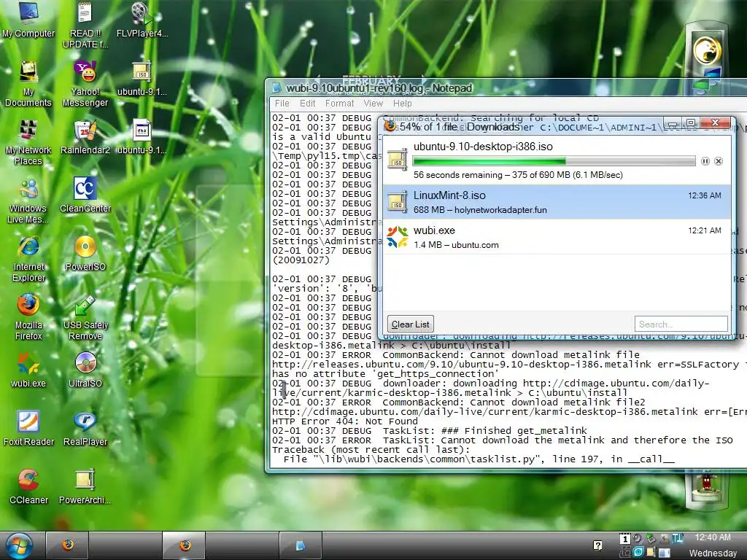Click the teal circular tray icon
This screenshot has width=747, height=560.
638,552
